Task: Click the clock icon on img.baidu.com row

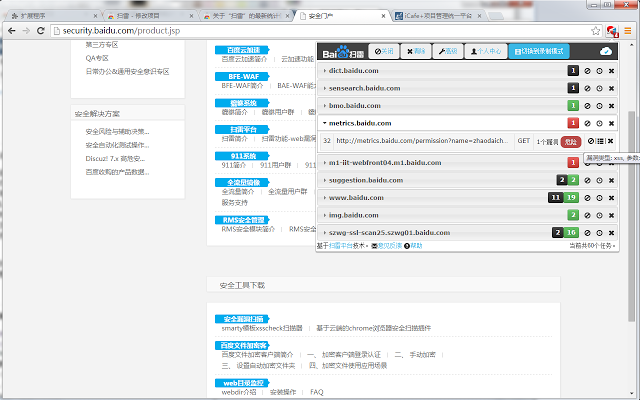Action: (x=599, y=216)
